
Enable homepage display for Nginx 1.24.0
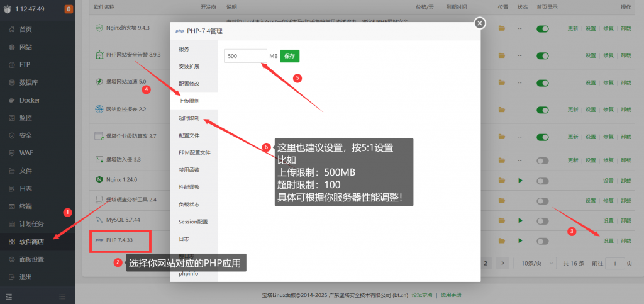(543, 181)
